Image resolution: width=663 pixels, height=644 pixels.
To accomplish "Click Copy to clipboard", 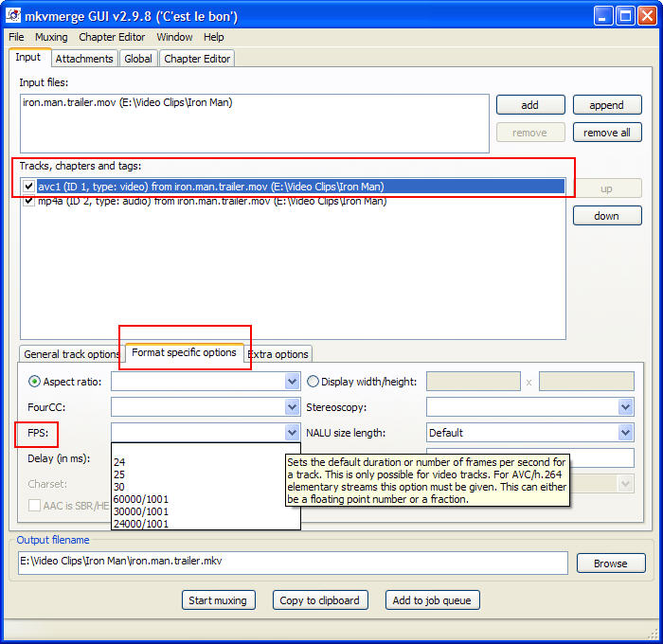I will [x=320, y=600].
